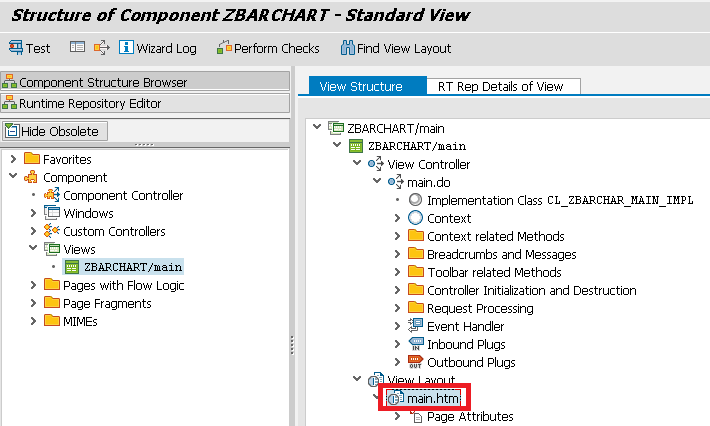Click the Views node icon
This screenshot has width=710, height=426.
click(x=52, y=249)
